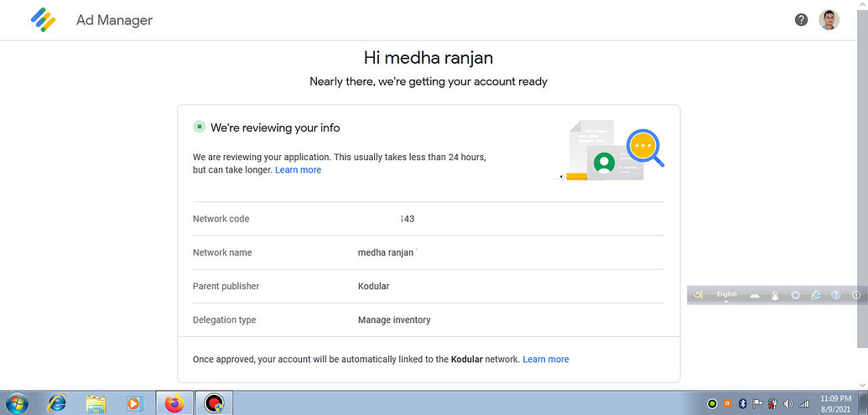Click the Ad Manager title text
Viewport: 868px width, 415px height.
(114, 20)
